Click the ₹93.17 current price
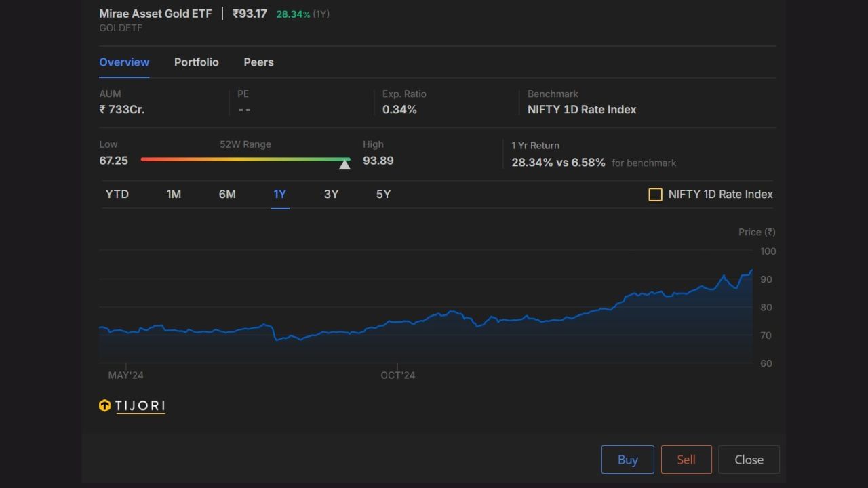Image resolution: width=868 pixels, height=488 pixels. coord(250,14)
